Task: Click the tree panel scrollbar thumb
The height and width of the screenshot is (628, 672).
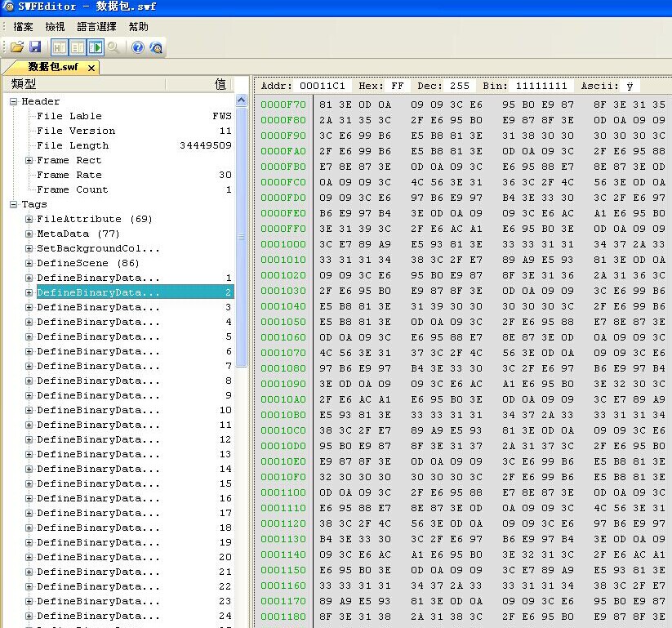Action: [x=242, y=237]
